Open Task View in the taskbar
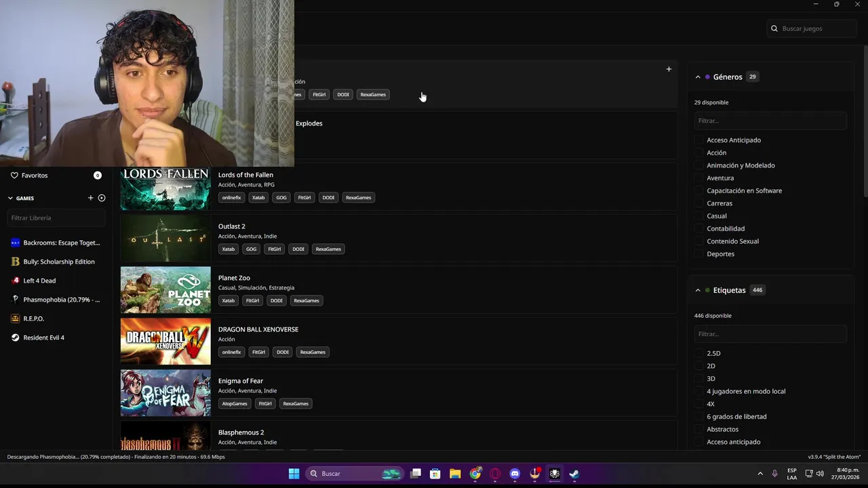The width and height of the screenshot is (868, 488). coord(416,474)
